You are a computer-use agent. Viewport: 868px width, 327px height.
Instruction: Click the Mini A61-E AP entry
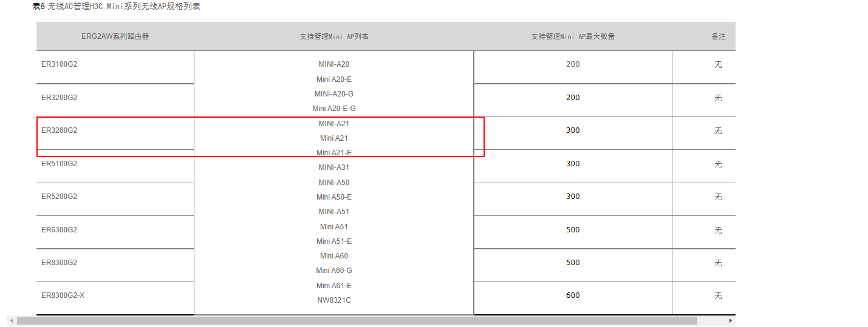pyautogui.click(x=334, y=286)
